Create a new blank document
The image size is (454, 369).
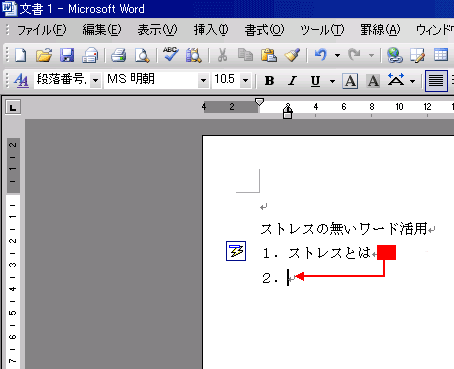point(21,55)
